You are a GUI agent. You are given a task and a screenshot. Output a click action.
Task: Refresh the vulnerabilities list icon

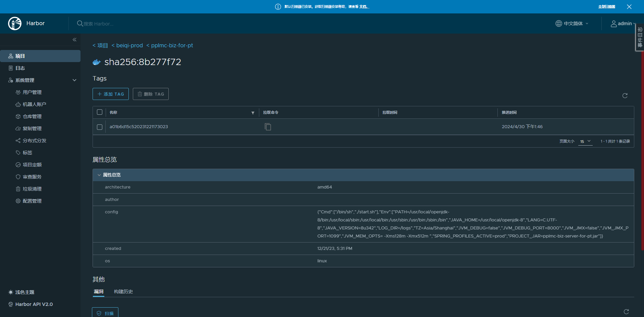626,312
